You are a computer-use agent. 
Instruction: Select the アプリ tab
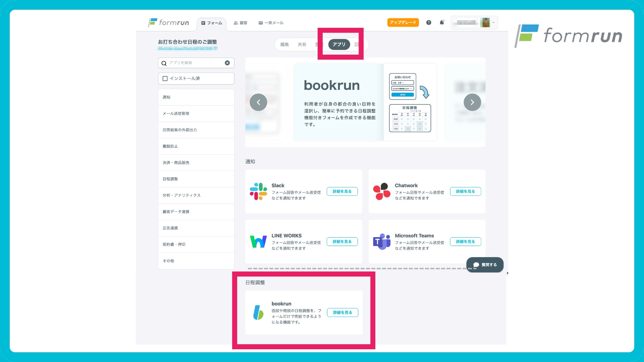coord(339,44)
